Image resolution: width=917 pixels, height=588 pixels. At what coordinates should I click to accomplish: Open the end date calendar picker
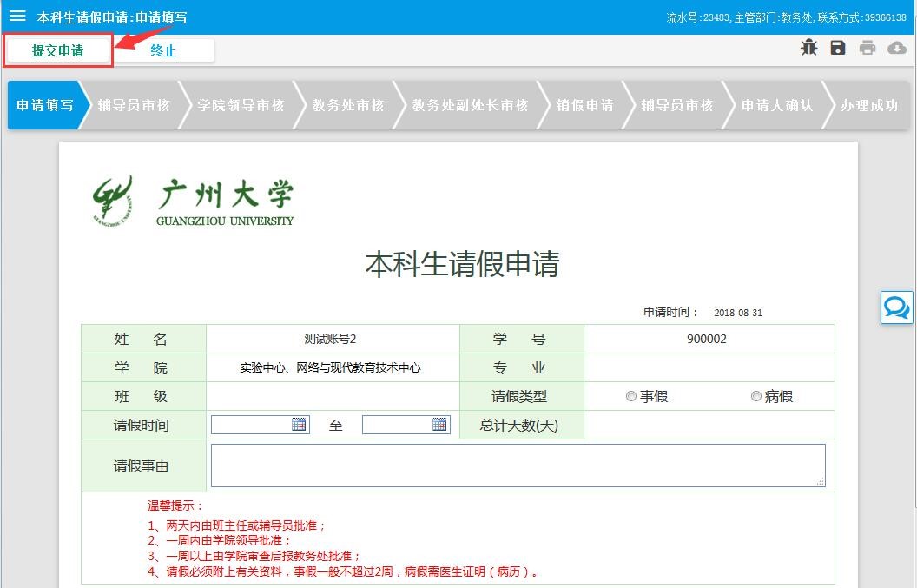(439, 425)
